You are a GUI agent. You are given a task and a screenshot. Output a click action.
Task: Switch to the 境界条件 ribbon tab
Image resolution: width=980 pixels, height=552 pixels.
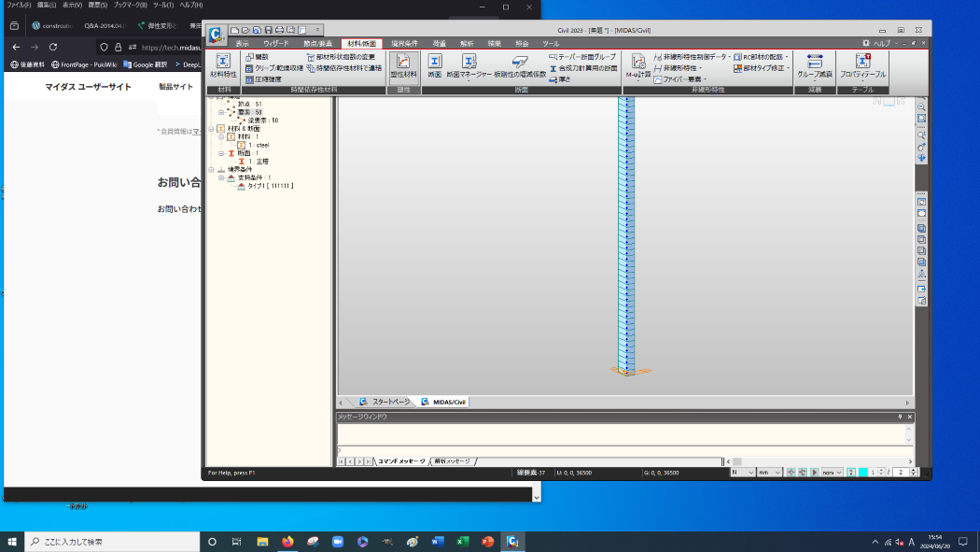coord(404,44)
